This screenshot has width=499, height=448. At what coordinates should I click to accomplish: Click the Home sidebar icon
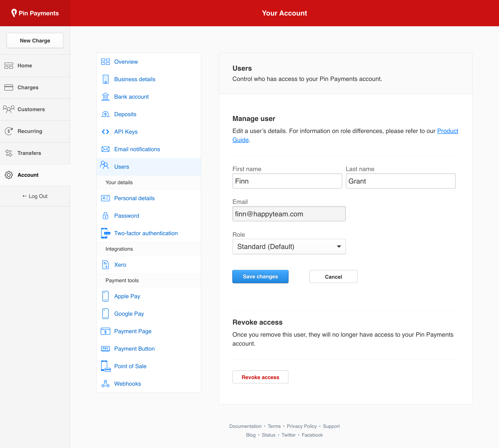[9, 65]
